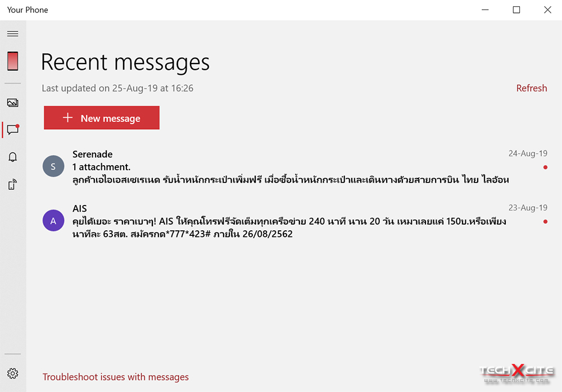Maximize the Your Phone window
This screenshot has height=392, width=562.
[516, 10]
